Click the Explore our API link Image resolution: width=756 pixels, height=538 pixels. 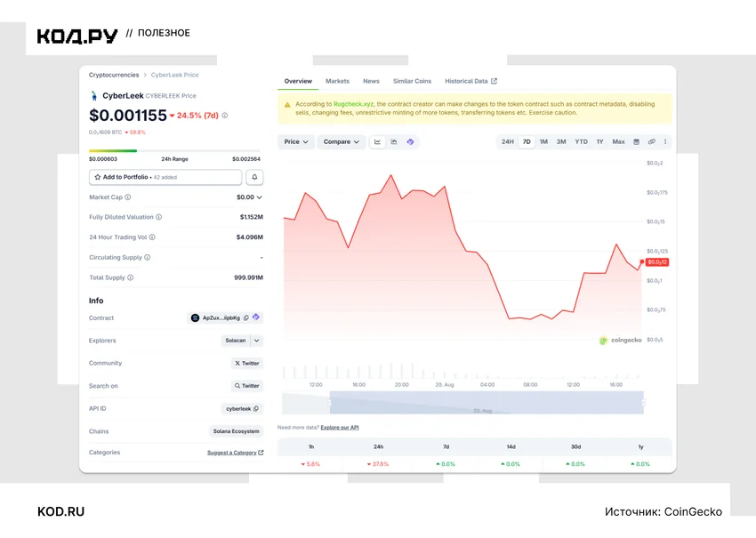coord(340,428)
